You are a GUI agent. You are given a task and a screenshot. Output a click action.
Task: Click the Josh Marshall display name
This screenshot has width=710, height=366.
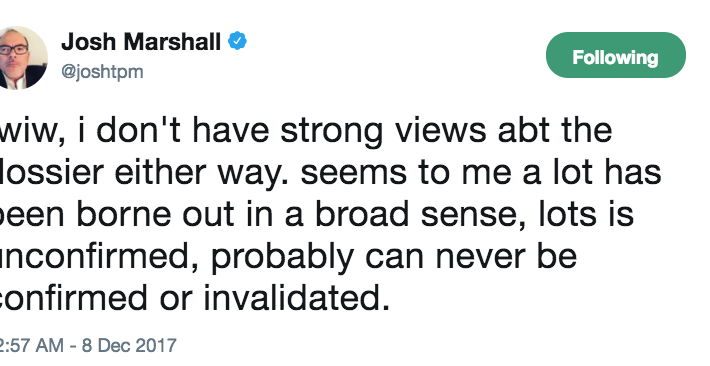[141, 42]
